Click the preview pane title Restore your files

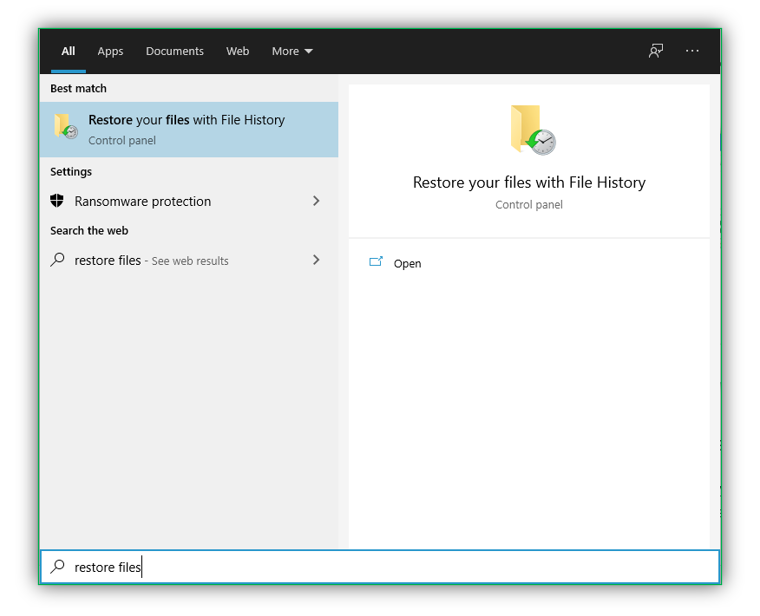[x=529, y=183]
